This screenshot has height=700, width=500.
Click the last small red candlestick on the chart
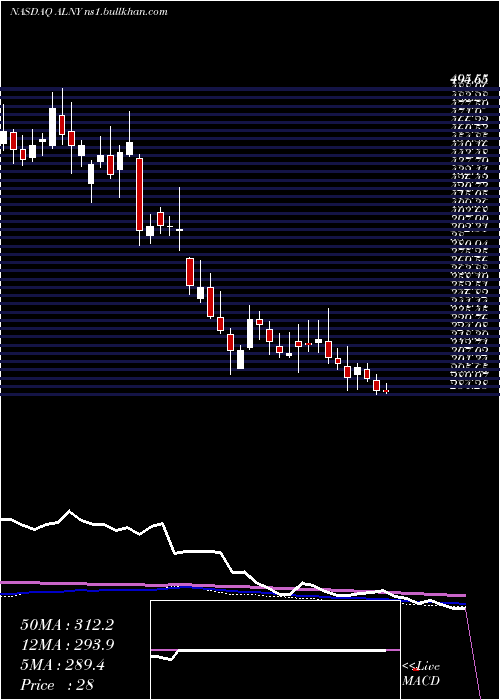(x=386, y=389)
